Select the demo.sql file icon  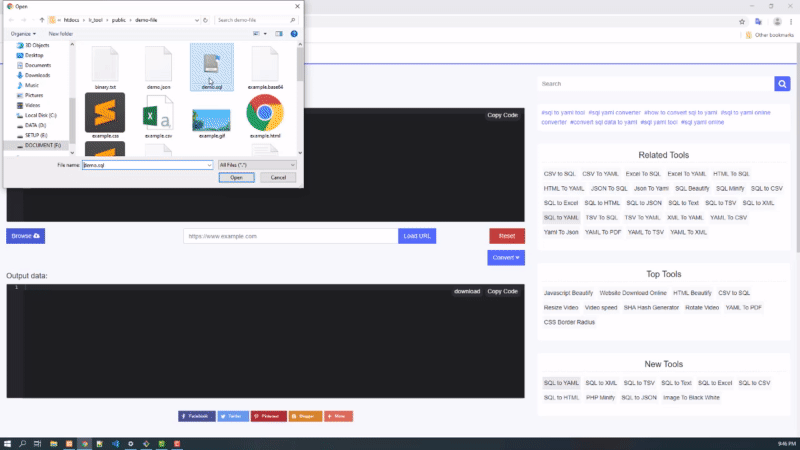(x=211, y=66)
